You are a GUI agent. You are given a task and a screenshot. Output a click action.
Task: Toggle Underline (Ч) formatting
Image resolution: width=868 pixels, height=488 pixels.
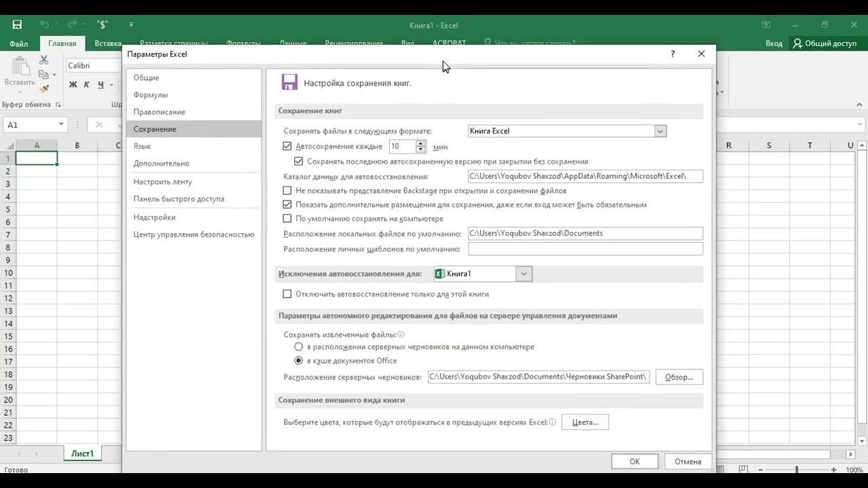pos(100,85)
